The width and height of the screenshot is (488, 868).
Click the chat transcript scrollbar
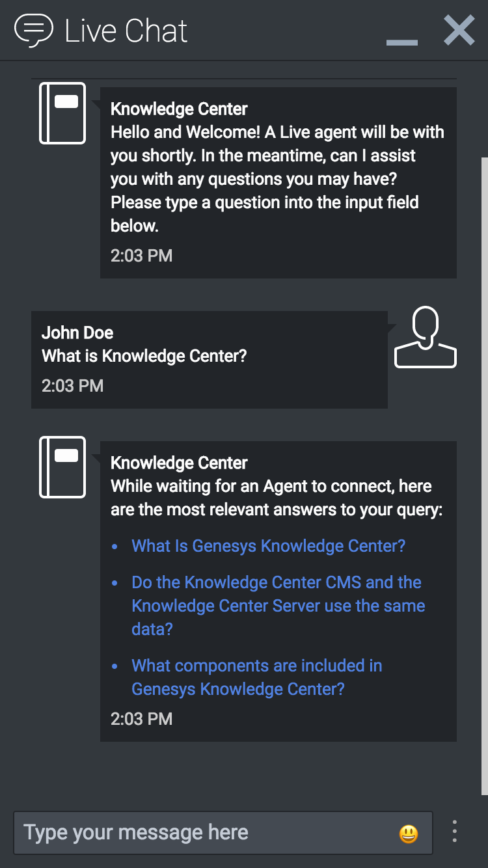(484, 475)
